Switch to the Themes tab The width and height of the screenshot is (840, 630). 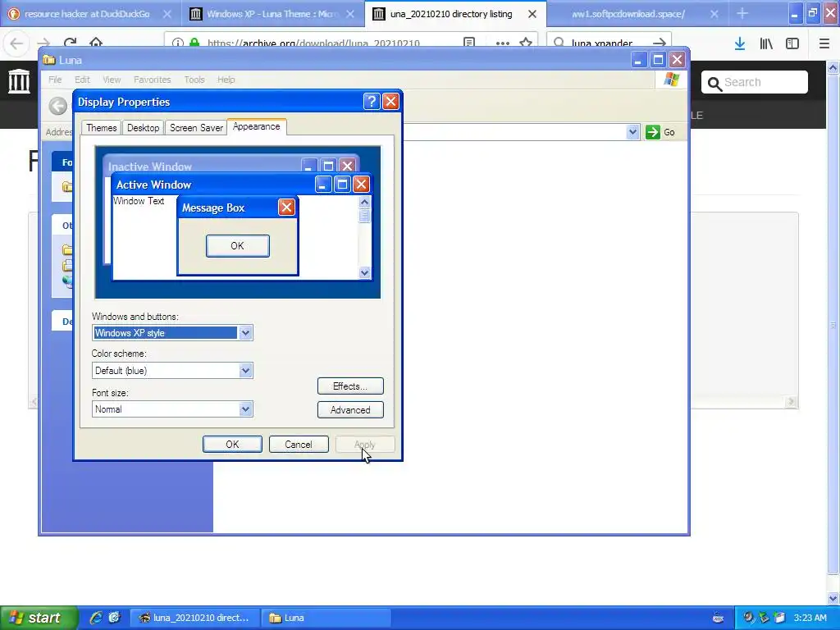click(101, 128)
